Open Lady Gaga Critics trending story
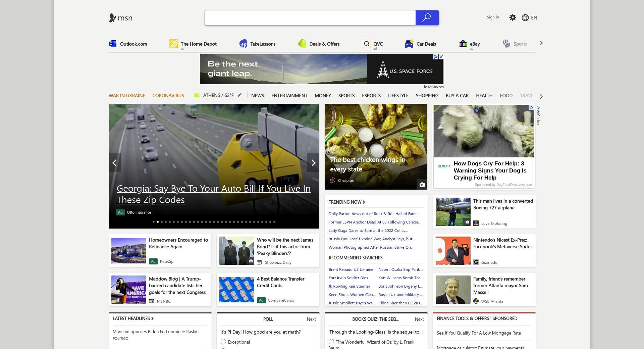This screenshot has height=349, width=644. tap(368, 231)
